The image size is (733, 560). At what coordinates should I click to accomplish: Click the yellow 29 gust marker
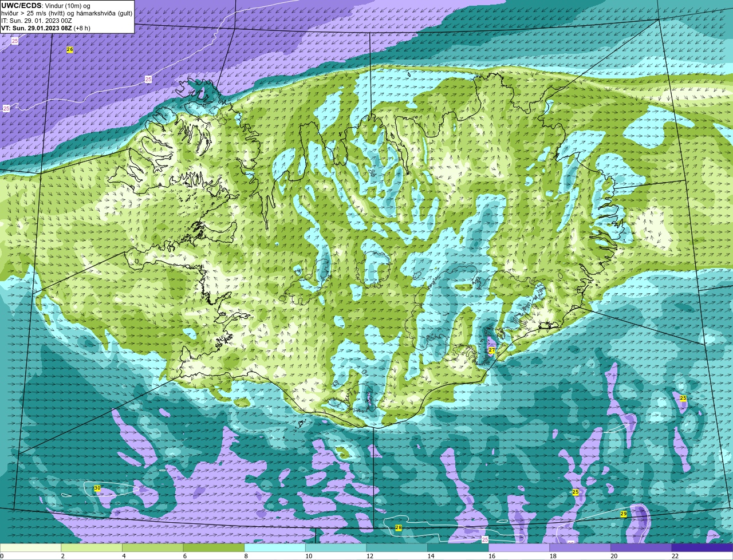623,514
